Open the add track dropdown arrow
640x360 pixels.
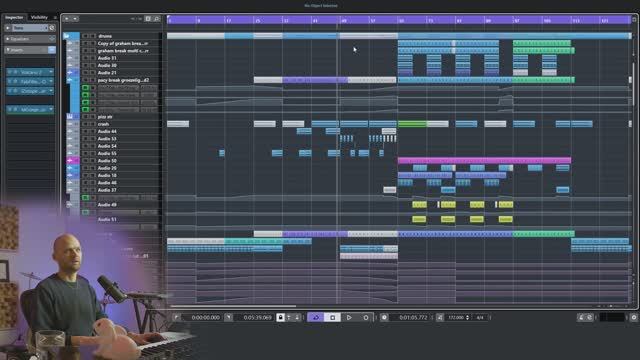point(75,19)
